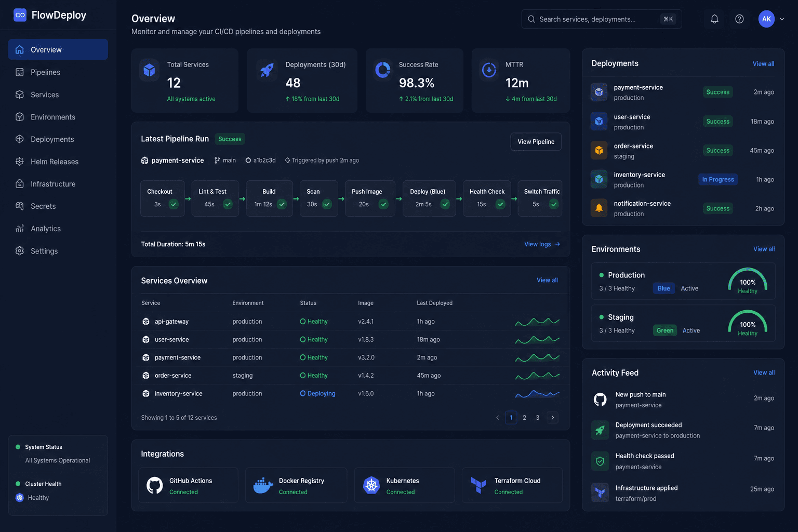This screenshot has width=798, height=532.
Task: Click Cluster Health Kubernetes icon
Action: tap(20, 498)
